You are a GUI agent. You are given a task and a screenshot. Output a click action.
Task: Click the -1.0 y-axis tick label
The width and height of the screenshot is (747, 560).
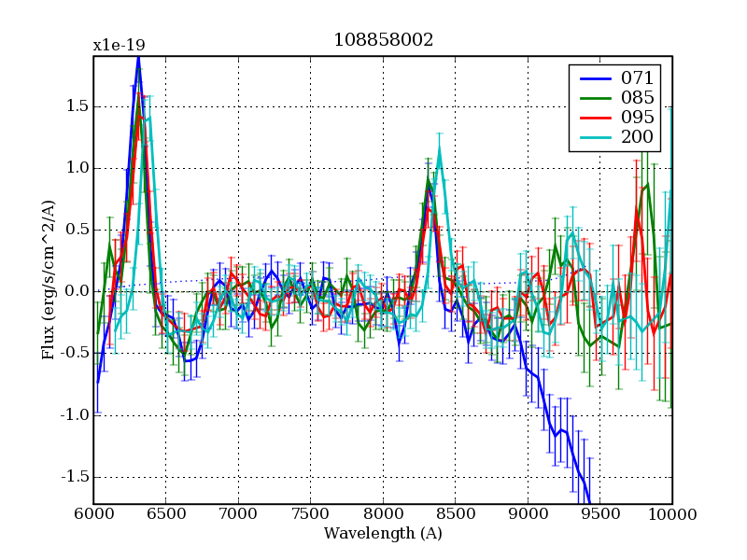(74, 414)
